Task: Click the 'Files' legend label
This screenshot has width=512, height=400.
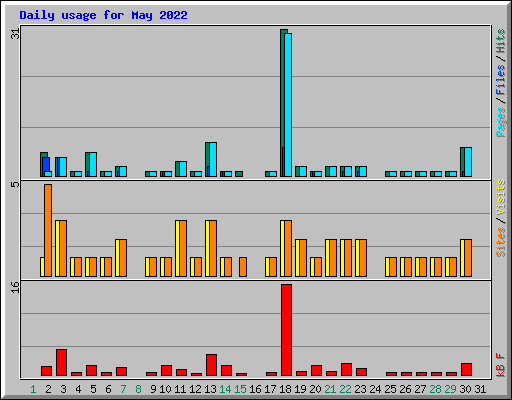Action: tap(500, 80)
